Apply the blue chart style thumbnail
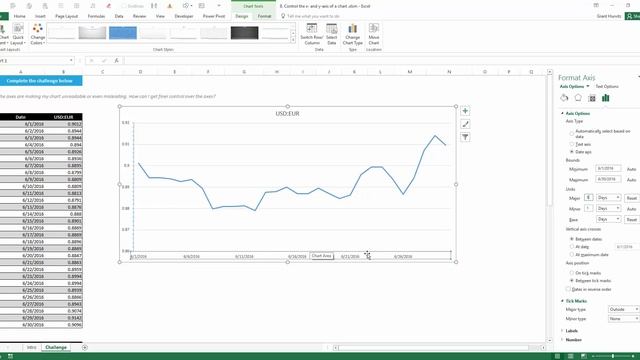This screenshot has height=360, width=640. pos(123,33)
